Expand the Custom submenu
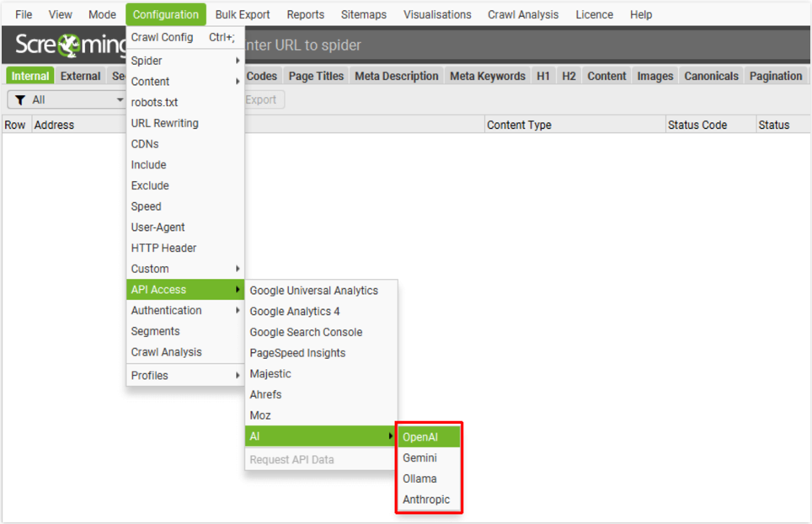The height and width of the screenshot is (524, 812). [x=184, y=269]
